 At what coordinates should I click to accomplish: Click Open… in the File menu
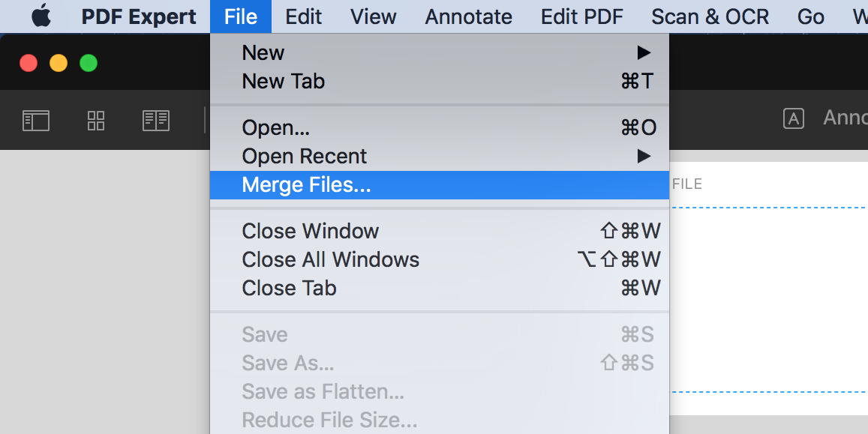click(275, 127)
